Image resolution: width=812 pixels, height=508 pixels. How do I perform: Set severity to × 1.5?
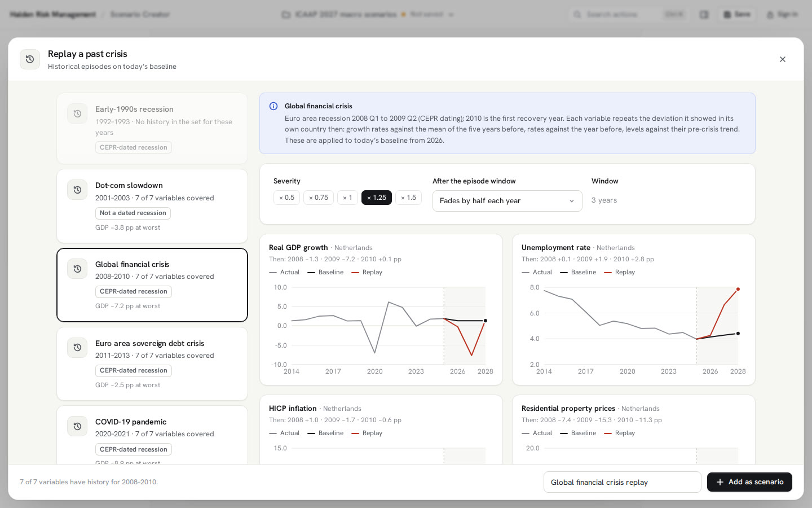pyautogui.click(x=408, y=198)
